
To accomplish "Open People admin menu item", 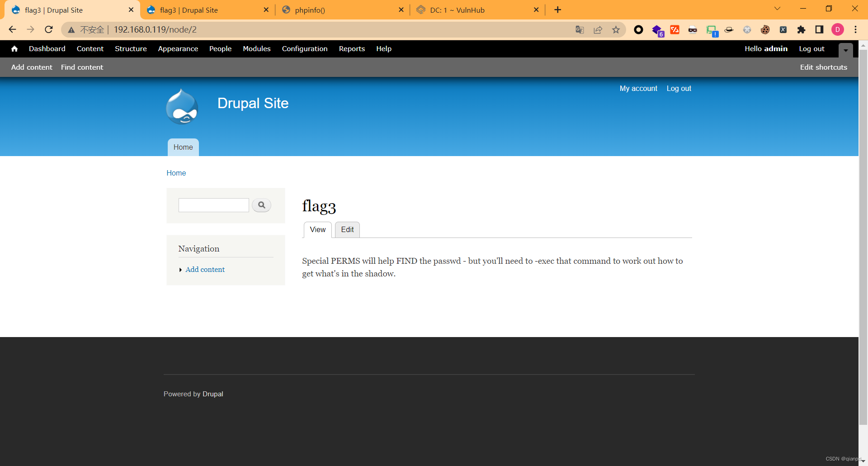I will coord(220,49).
